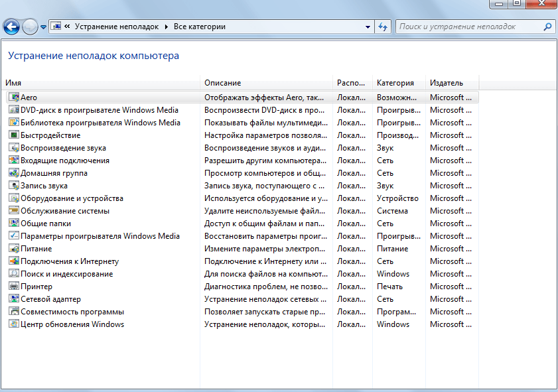Open the Подключения к Интернету troubleshooter
Image resolution: width=558 pixels, height=392 pixels.
(x=70, y=261)
